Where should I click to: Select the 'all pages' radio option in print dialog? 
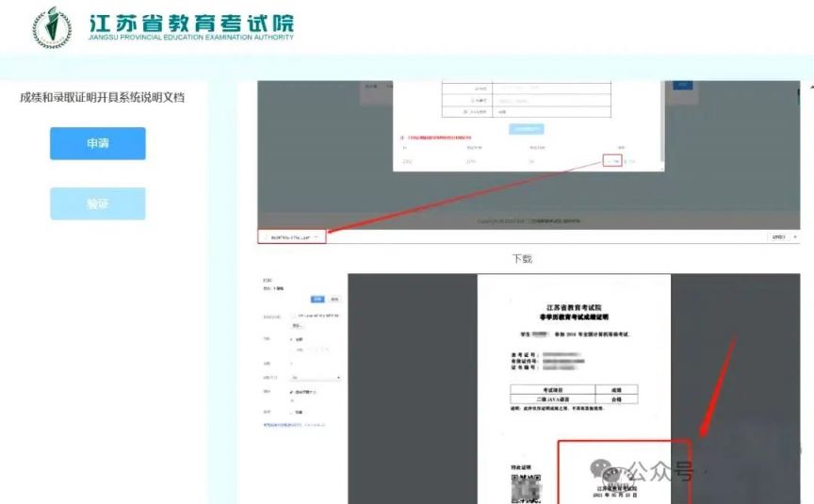pos(292,339)
